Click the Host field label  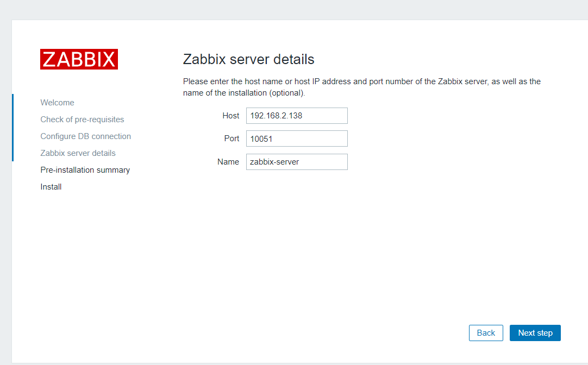click(230, 116)
